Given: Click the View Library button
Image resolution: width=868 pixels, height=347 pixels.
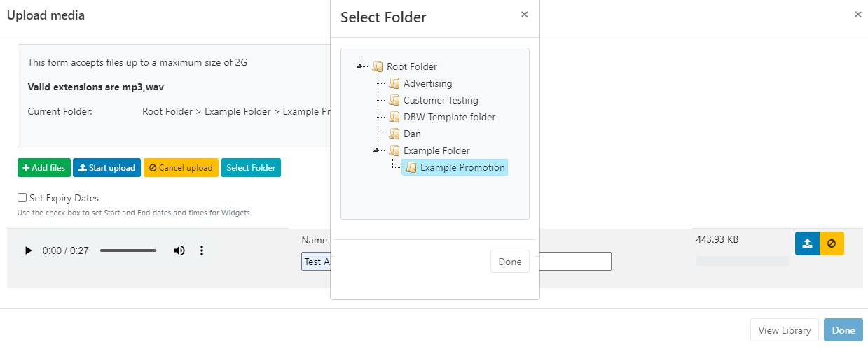Looking at the screenshot, I should point(785,330).
